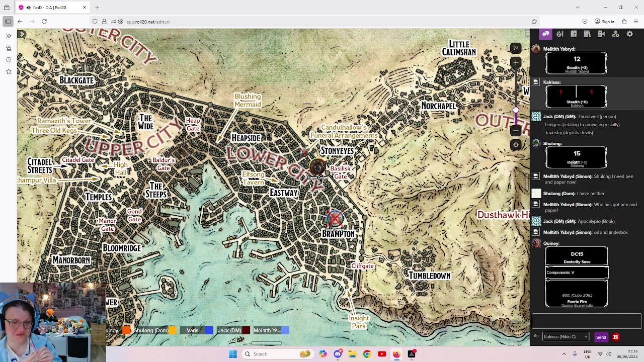This screenshot has height=362, width=644.
Task: Open the Jukebox audio tab
Action: 601,34
